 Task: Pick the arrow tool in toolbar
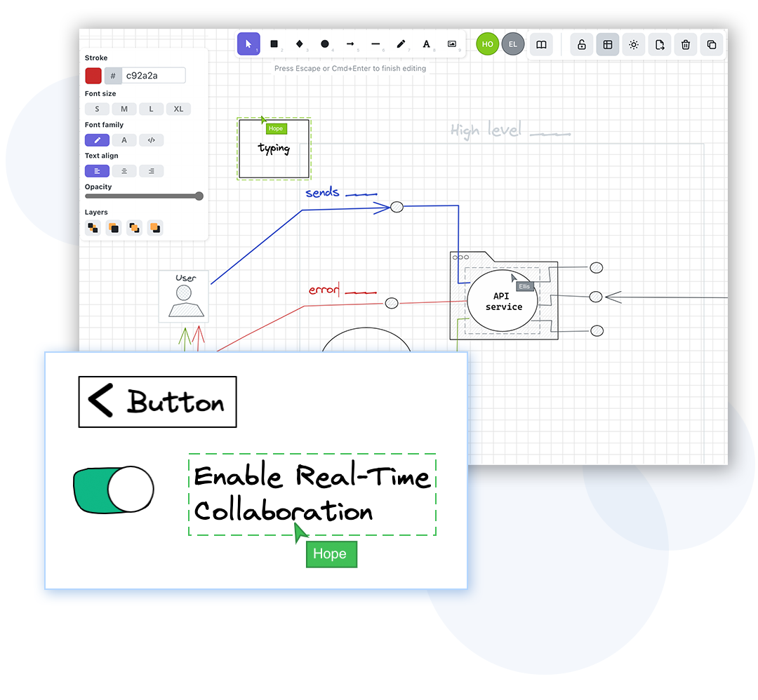(350, 44)
